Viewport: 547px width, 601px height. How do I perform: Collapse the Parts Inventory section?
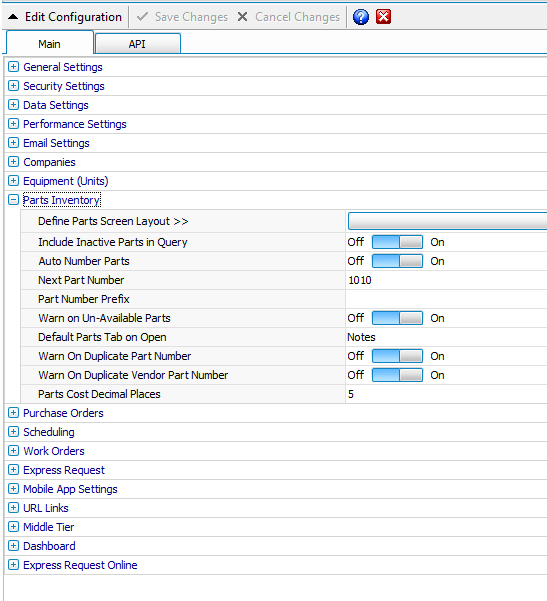(13, 200)
